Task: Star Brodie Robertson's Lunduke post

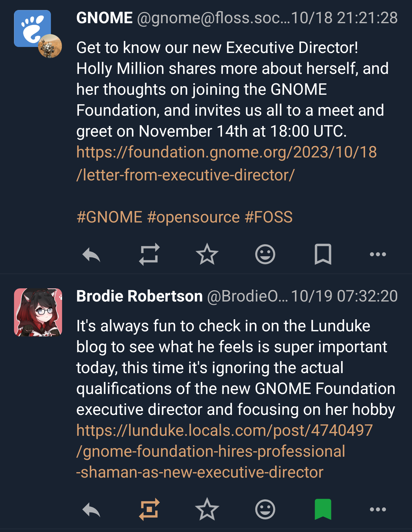Action: 207,510
